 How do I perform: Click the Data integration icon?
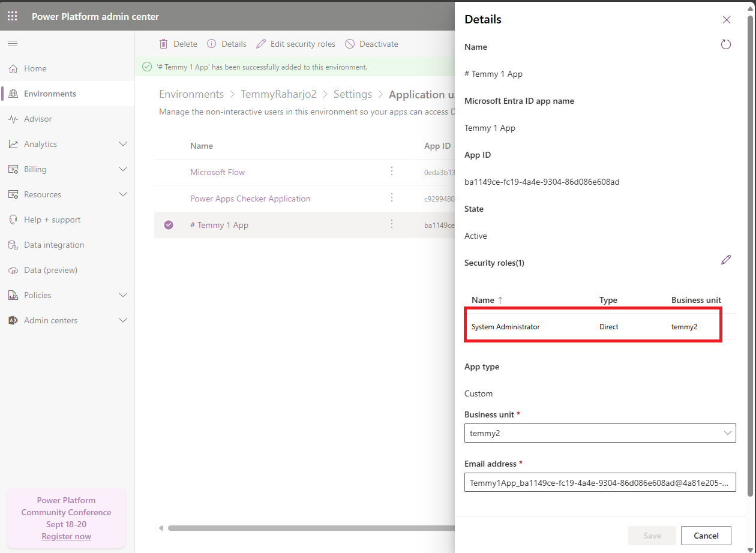pos(13,245)
